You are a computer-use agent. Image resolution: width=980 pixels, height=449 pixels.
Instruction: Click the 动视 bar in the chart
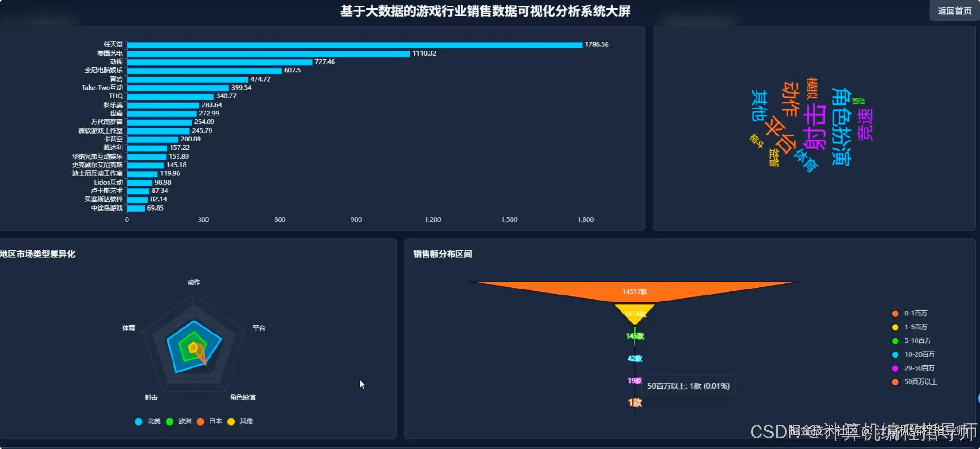[219, 62]
